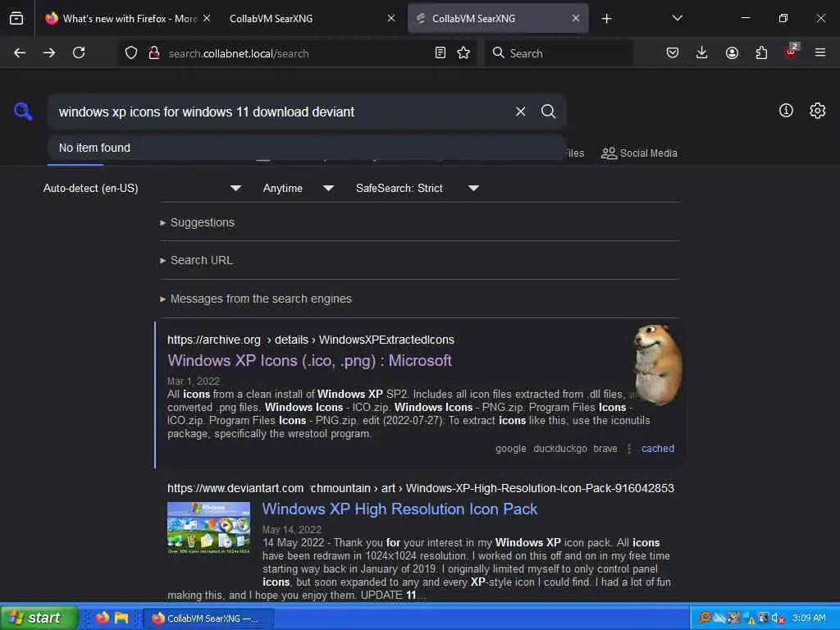Click the CollabVM SearXNG taskbar button

(209, 619)
